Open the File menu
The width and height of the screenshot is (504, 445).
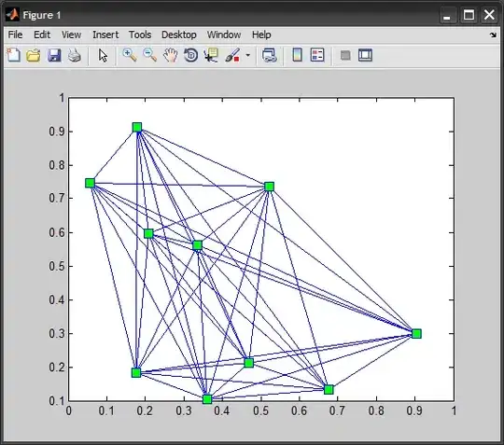(x=15, y=35)
